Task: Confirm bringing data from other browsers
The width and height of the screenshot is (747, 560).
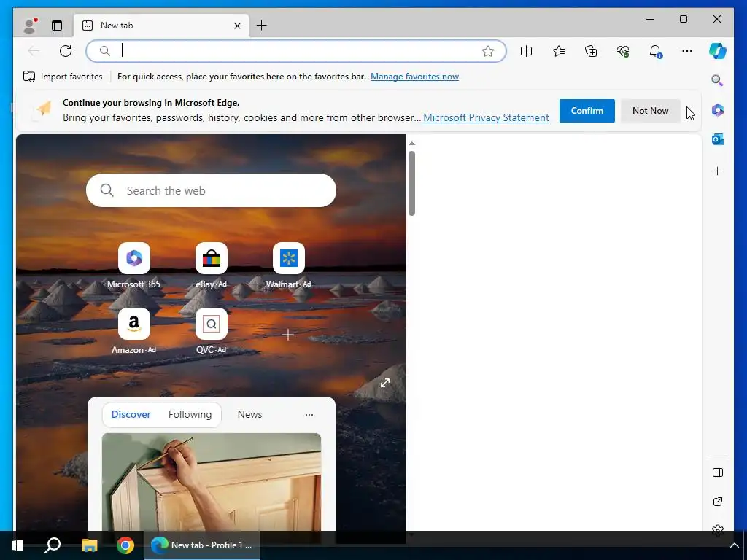Action: point(587,111)
